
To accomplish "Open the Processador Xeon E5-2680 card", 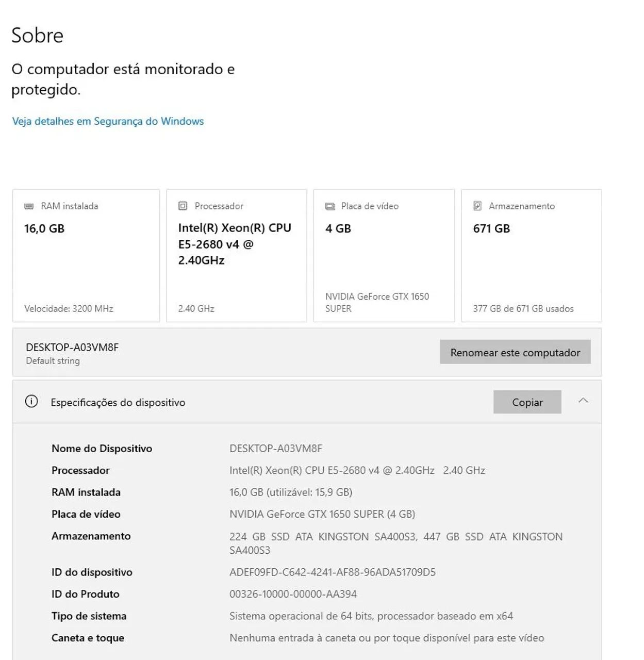I will (x=237, y=256).
